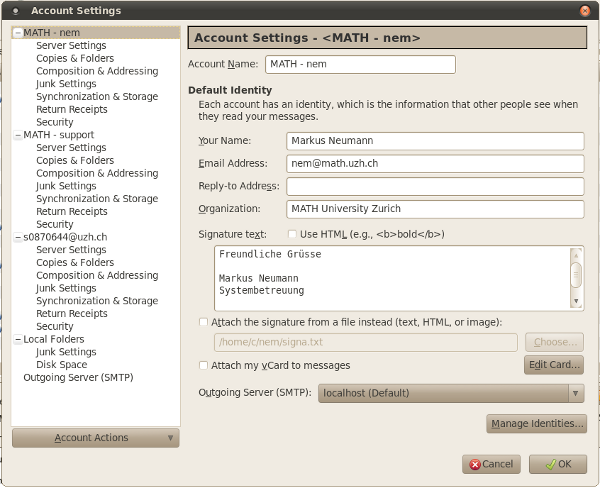Toggle Attach my vCard to messages
600x488 pixels.
coord(205,366)
